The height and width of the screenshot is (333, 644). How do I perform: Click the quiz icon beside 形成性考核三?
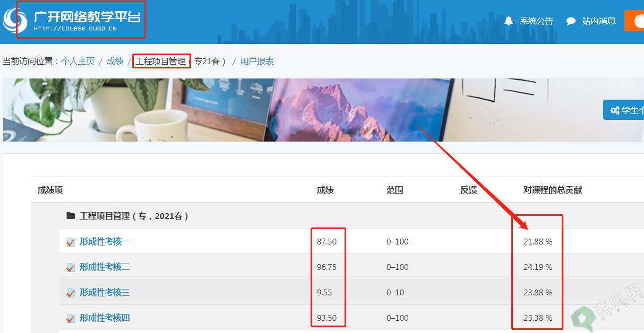click(x=71, y=293)
